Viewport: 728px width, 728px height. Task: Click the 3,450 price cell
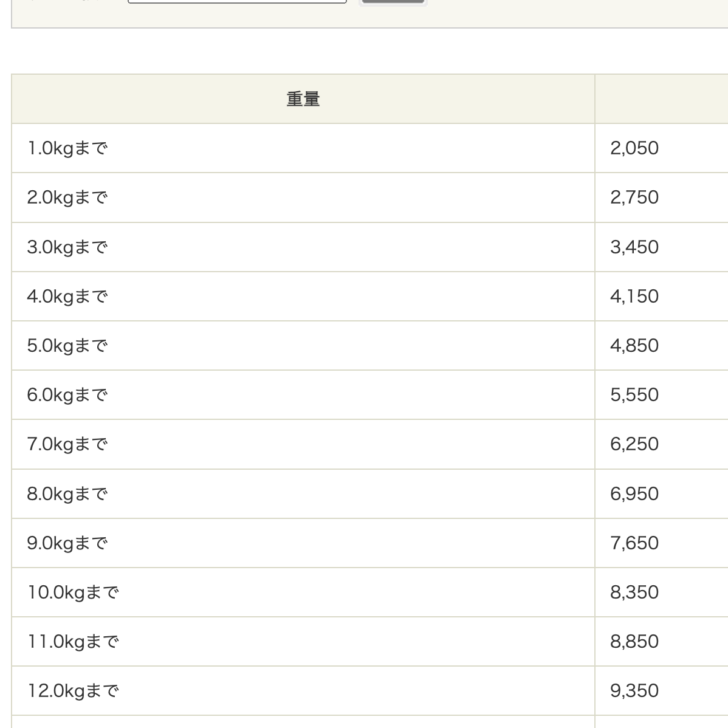[x=662, y=247]
